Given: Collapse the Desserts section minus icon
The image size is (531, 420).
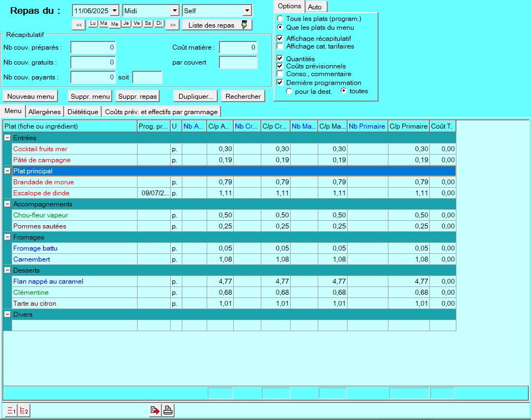Looking at the screenshot, I should [7, 270].
